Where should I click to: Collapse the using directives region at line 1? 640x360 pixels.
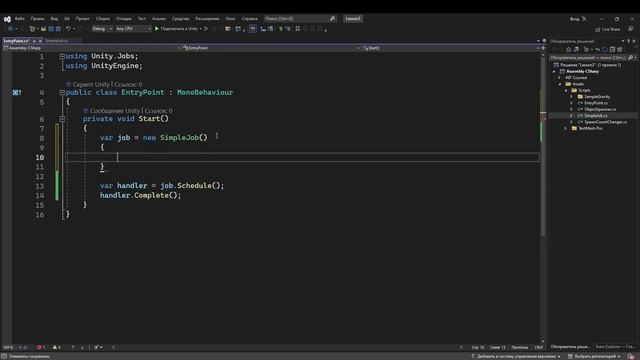[62, 56]
